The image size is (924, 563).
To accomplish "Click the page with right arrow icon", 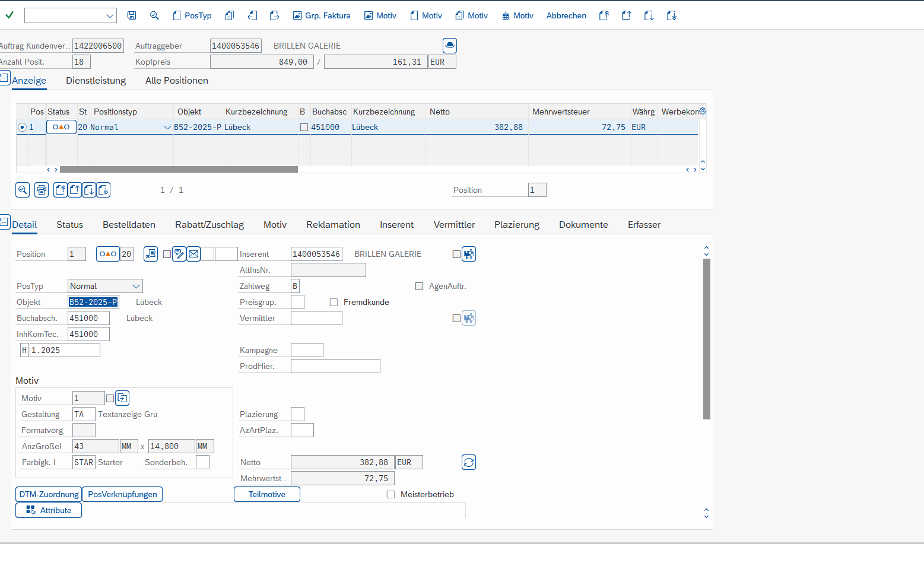I will point(274,15).
